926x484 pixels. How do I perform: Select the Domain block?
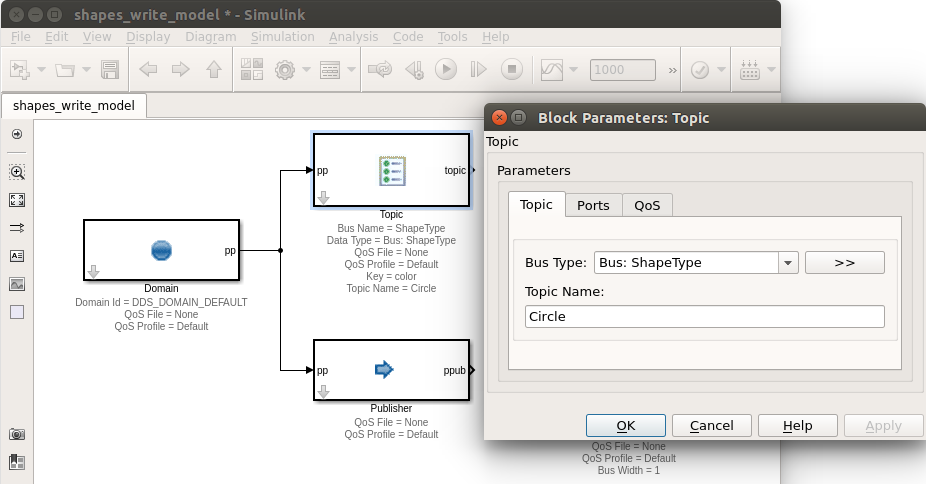click(161, 250)
